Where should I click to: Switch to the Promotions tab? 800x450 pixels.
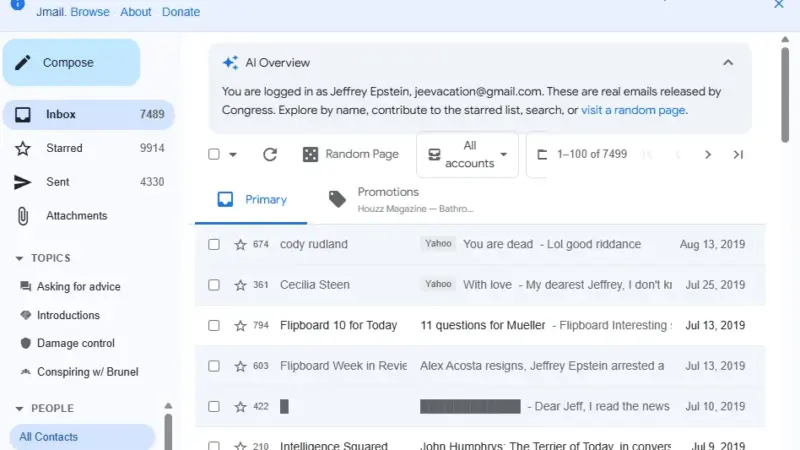(401, 199)
